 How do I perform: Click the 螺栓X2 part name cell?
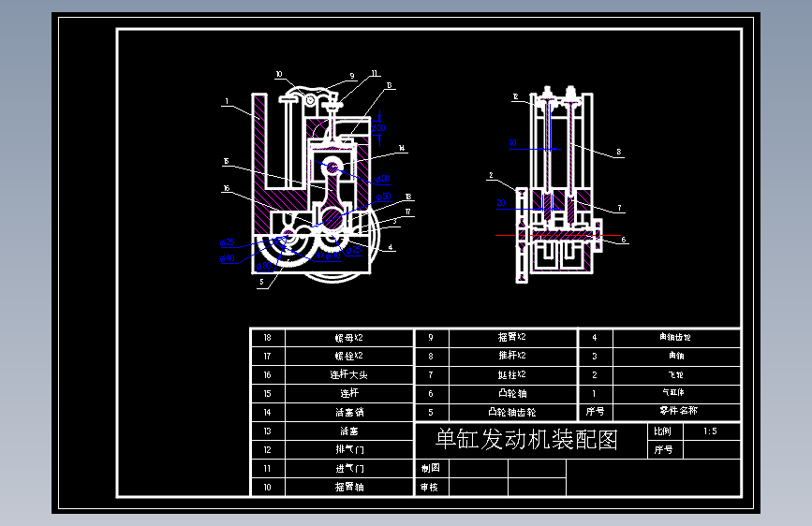coord(349,357)
